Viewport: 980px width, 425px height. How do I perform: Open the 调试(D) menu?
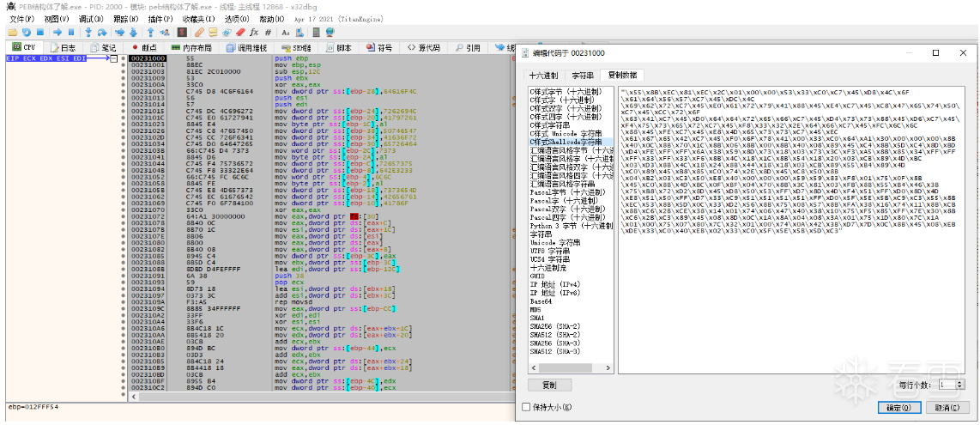click(91, 20)
